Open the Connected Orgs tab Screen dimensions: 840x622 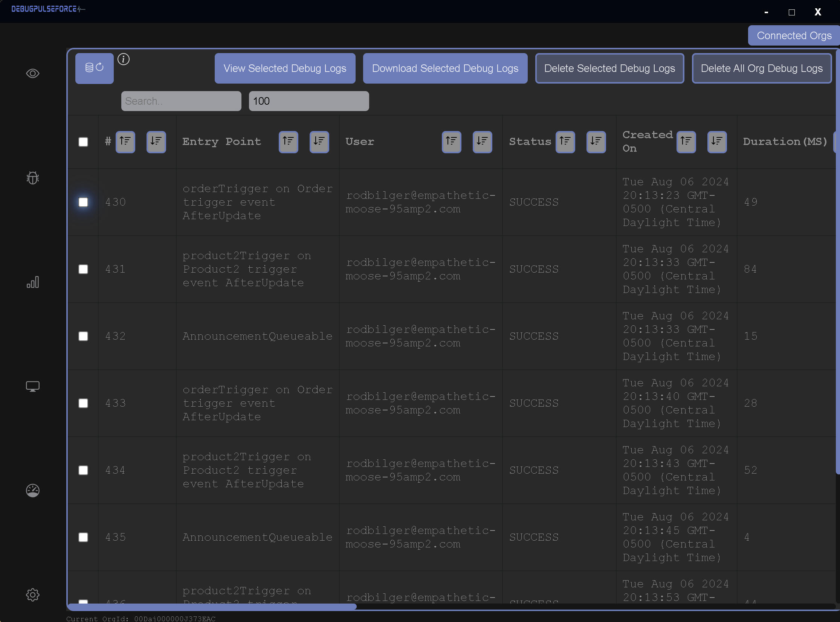794,36
